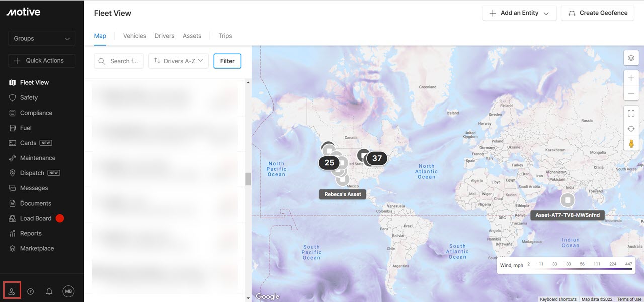Expand the Add an Entity dropdown
This screenshot has height=302, width=644.
click(x=519, y=13)
